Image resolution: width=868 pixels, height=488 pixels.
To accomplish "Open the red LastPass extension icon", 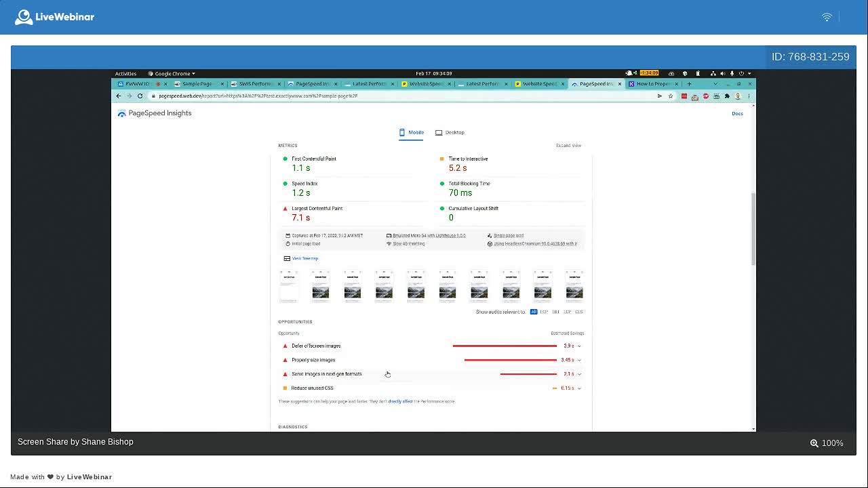I will pos(684,96).
